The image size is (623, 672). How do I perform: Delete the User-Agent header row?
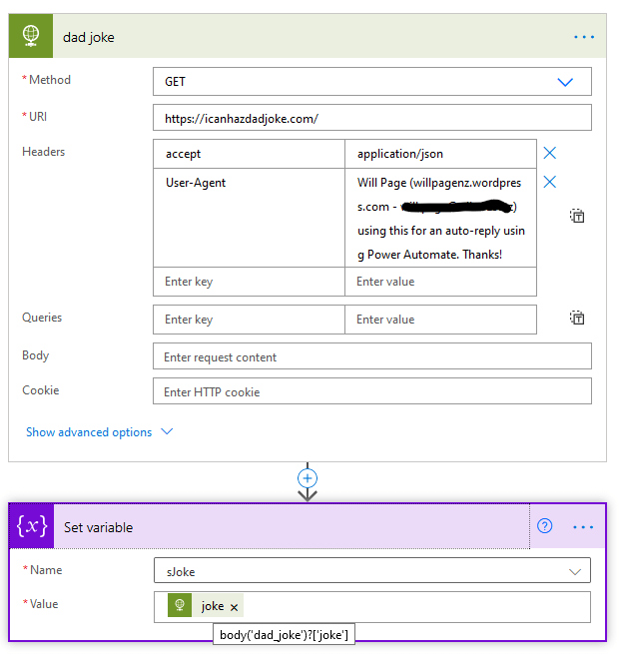[549, 182]
